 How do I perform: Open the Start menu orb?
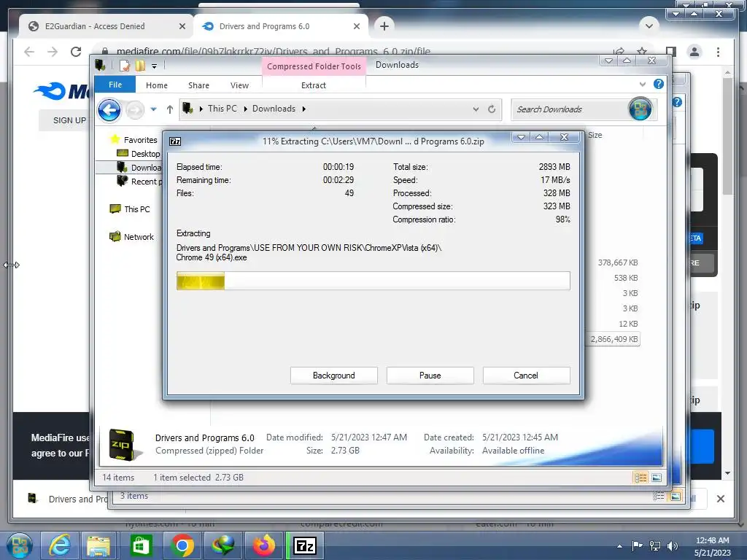[20, 545]
